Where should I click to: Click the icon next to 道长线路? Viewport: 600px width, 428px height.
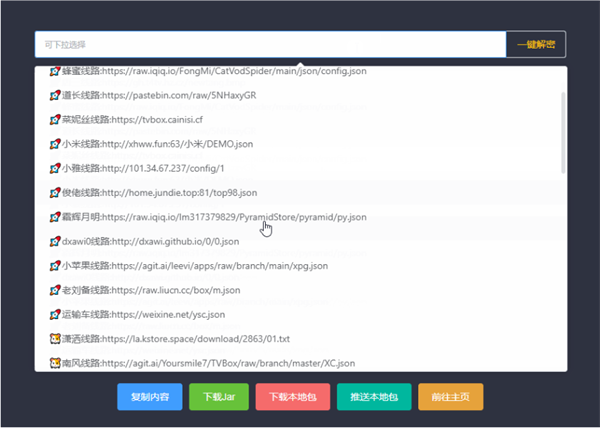tap(55, 96)
